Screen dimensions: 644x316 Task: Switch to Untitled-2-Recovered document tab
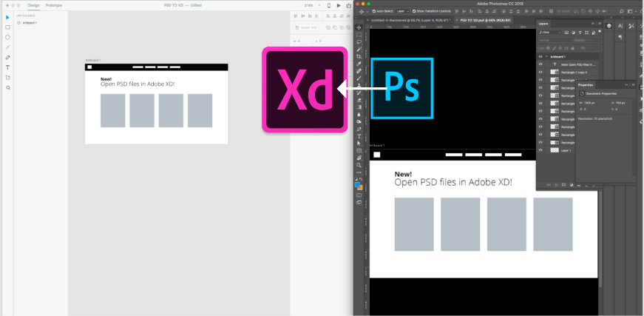(410, 20)
